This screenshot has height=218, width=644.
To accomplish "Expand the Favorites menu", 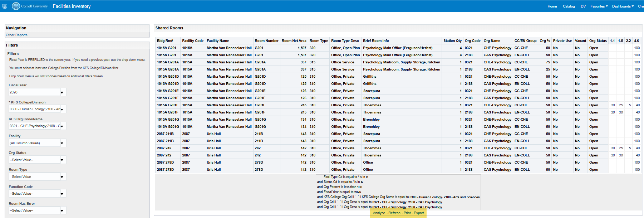I will pos(599,6).
